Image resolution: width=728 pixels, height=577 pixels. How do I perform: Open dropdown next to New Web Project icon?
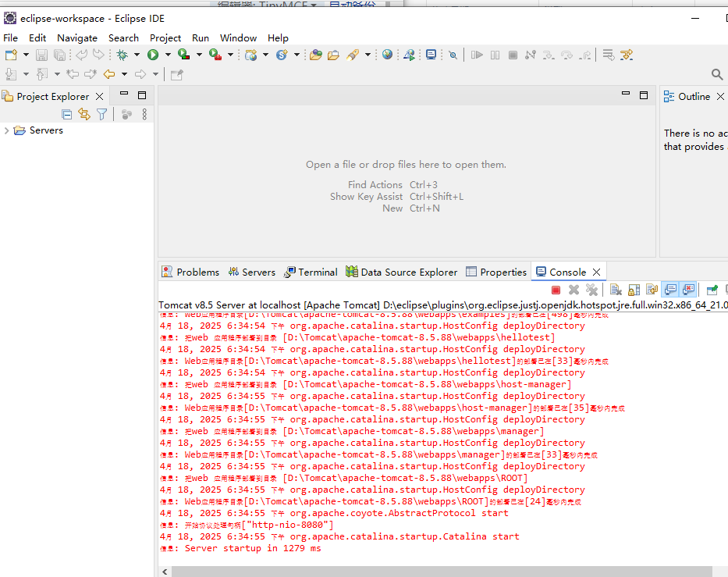265,55
